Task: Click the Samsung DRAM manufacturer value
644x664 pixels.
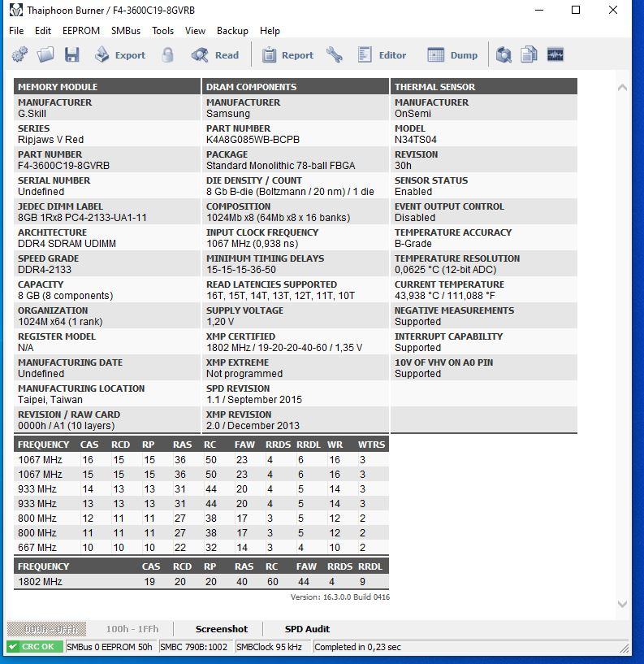Action: pyautogui.click(x=228, y=114)
